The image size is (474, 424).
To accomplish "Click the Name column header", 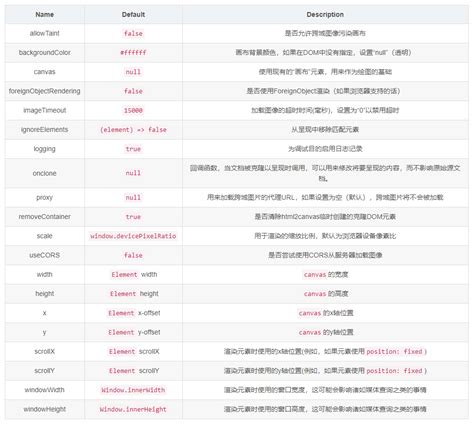I will point(45,14).
